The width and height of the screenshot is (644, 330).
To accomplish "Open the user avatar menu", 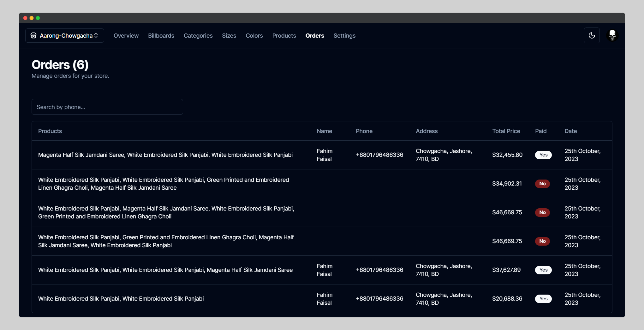I will (x=612, y=35).
